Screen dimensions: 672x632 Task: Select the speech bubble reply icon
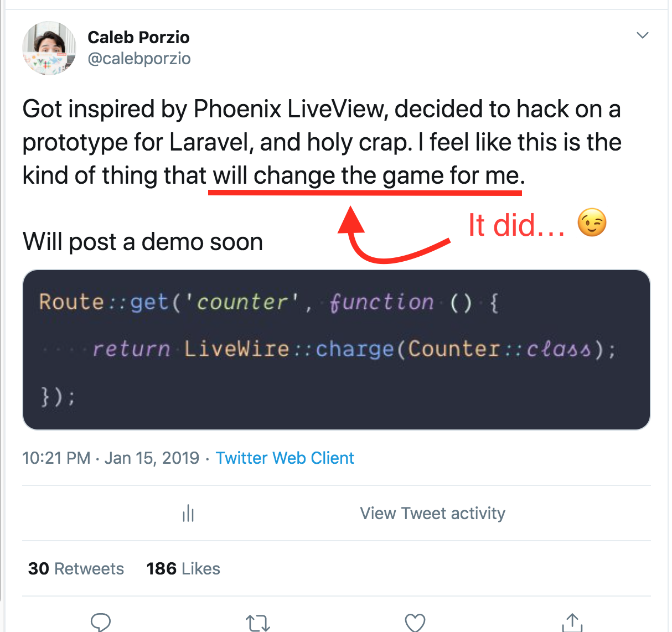click(x=101, y=622)
